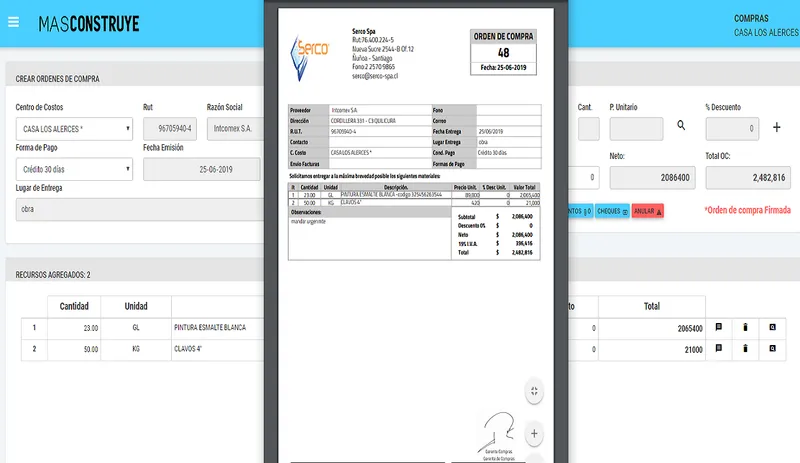
Task: Click the Total 2,482,816 line in PDF
Action: point(495,252)
